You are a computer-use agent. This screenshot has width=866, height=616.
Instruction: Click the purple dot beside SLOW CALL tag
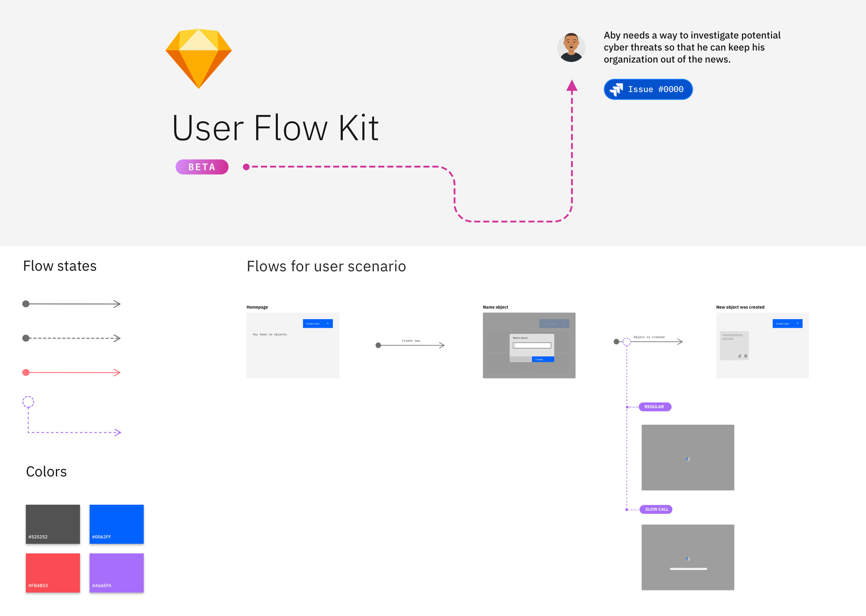626,510
